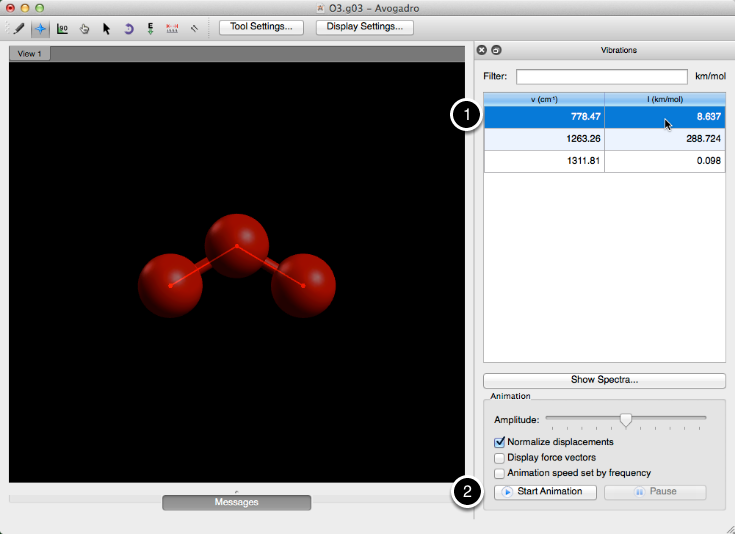735x534 pixels.
Task: Select the Draw pencil tool
Action: point(19,28)
